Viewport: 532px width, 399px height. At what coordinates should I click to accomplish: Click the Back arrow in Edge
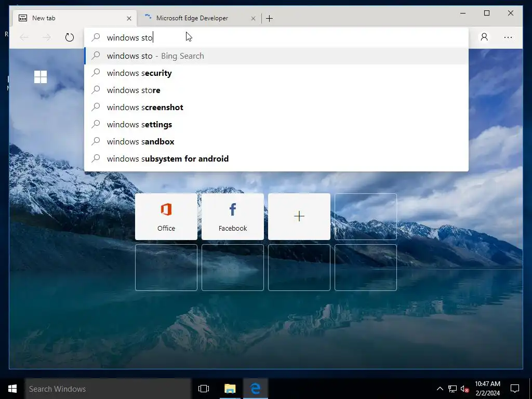click(x=24, y=37)
